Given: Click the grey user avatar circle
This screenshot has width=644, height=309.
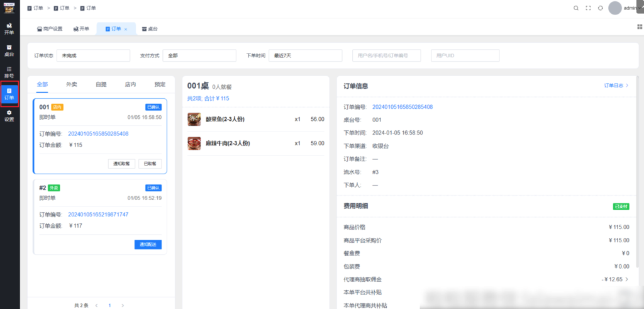Looking at the screenshot, I should click(615, 8).
